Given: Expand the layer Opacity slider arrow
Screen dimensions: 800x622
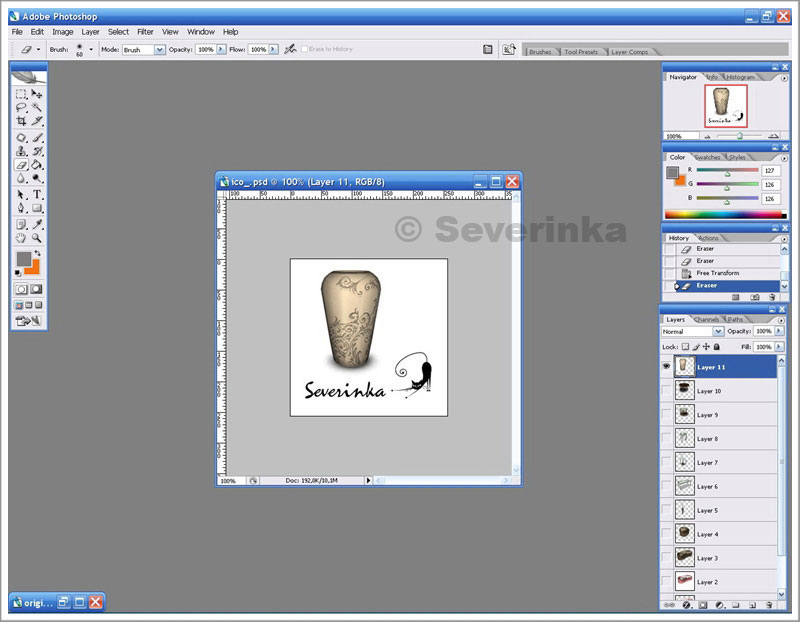Looking at the screenshot, I should pos(777,331).
